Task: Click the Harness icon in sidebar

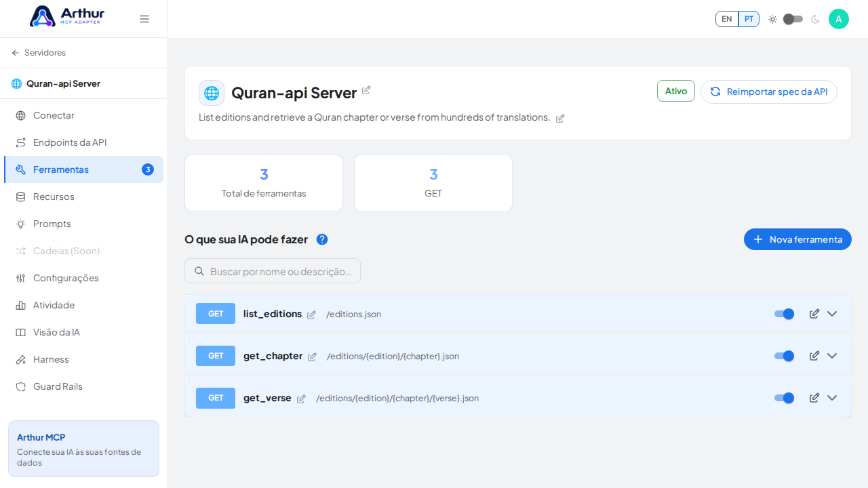Action: point(20,359)
